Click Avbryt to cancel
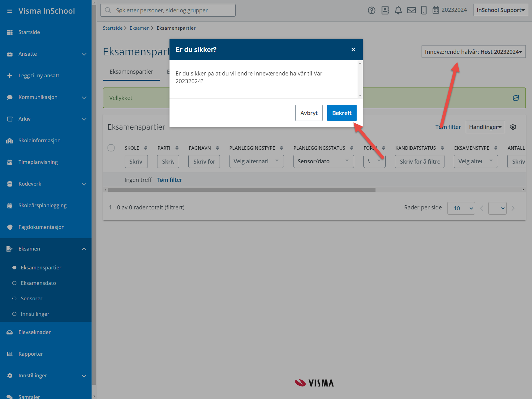Screen dimensions: 532x399 (x=309, y=113)
